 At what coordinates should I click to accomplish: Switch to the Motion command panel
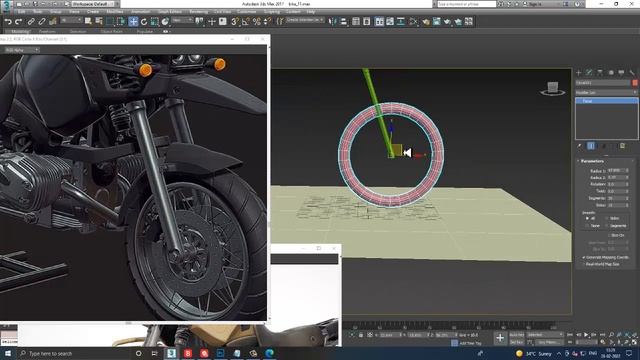click(611, 73)
